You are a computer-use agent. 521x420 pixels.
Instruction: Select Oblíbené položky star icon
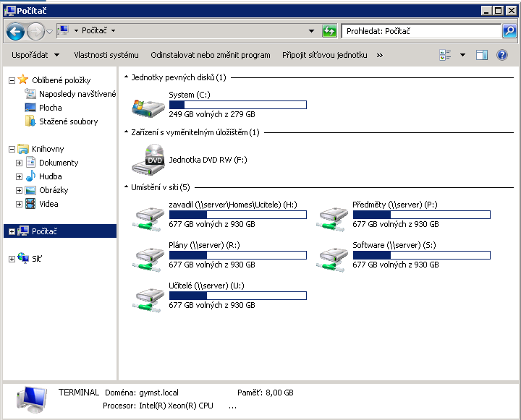tap(23, 80)
